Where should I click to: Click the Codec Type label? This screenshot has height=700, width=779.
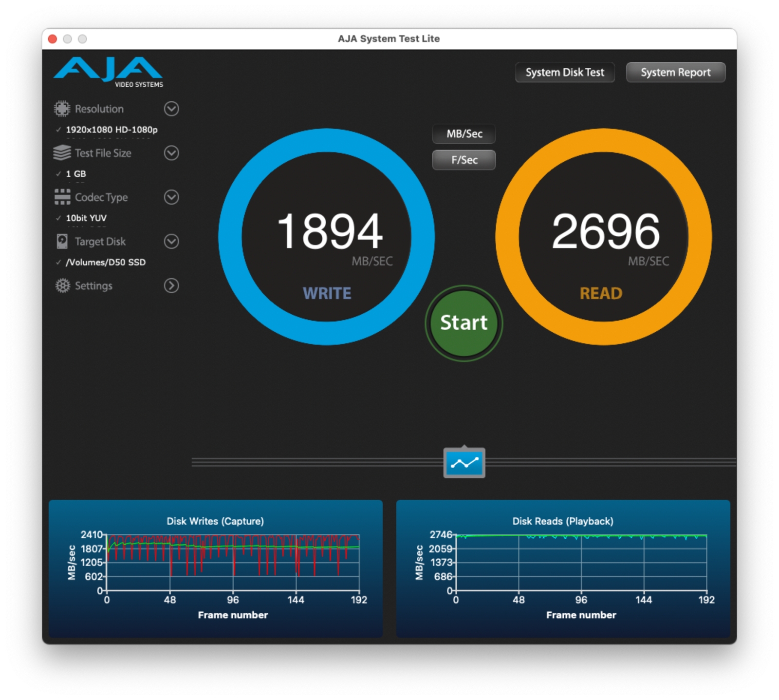(101, 197)
